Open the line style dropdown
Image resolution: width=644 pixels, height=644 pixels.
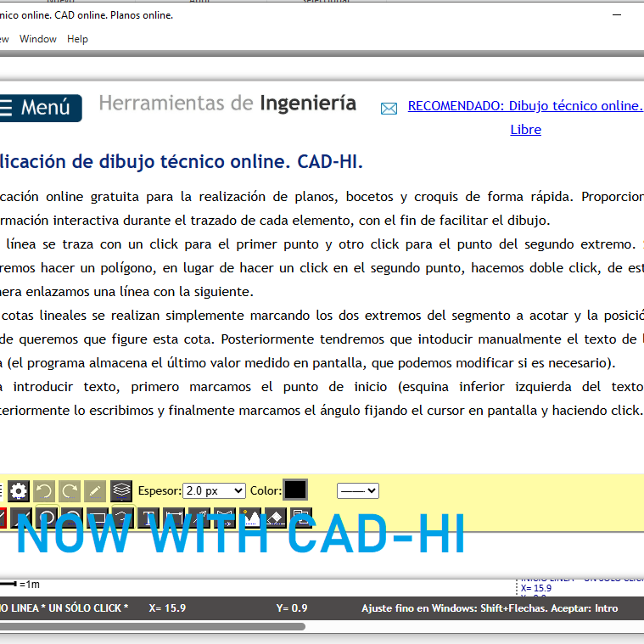(x=358, y=490)
